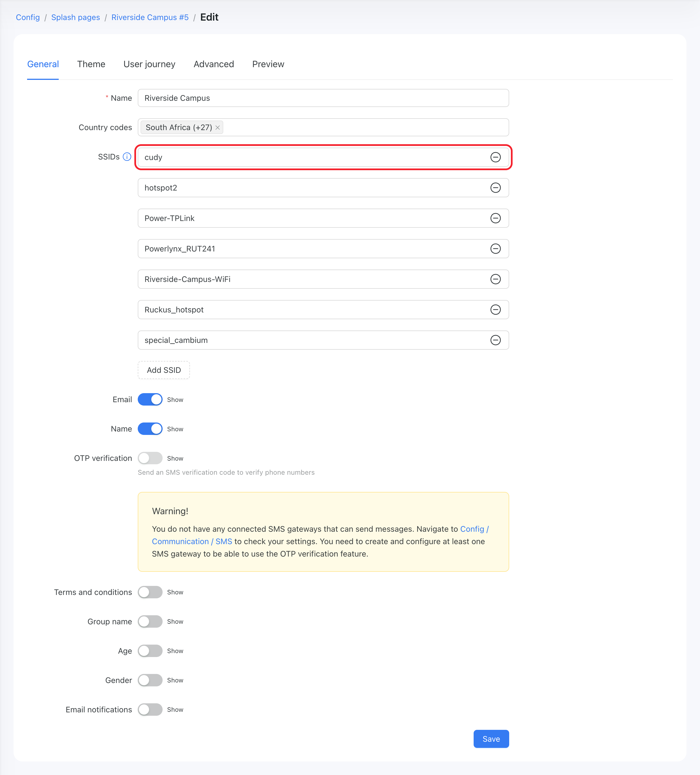Remove the cudy SSID entry
Image resolution: width=700 pixels, height=775 pixels.
(x=495, y=157)
